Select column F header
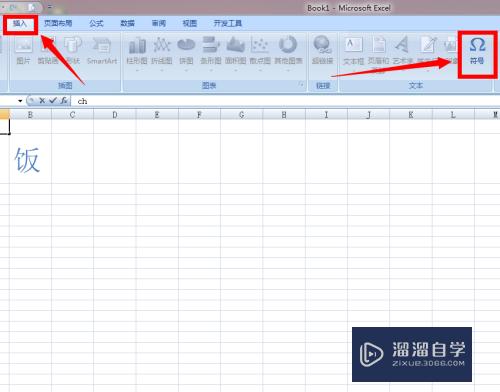The image size is (500, 392). (199, 115)
